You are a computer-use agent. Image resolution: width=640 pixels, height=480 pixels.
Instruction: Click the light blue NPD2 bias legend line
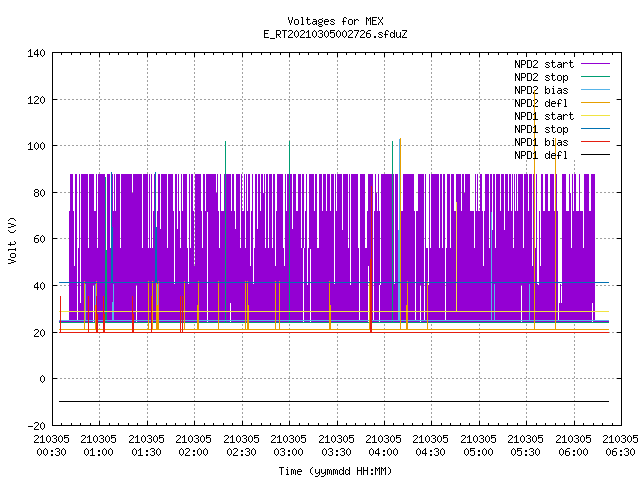click(x=596, y=90)
